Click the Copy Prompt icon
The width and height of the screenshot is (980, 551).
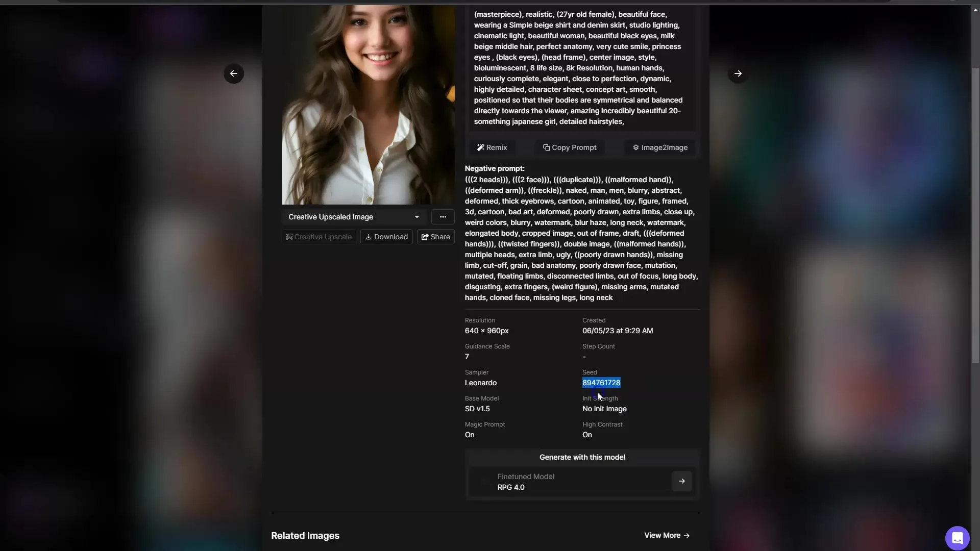coord(547,147)
